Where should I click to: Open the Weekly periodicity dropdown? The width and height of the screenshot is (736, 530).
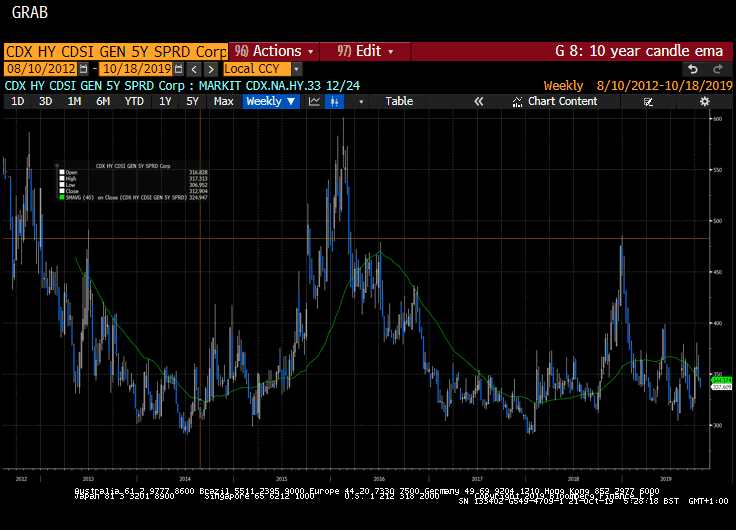click(271, 101)
